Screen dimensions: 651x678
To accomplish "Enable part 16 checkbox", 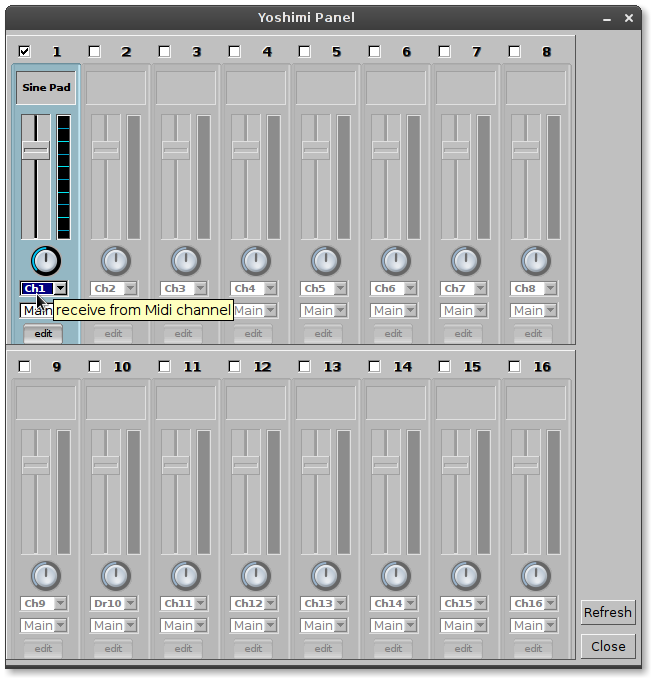I will pos(515,367).
